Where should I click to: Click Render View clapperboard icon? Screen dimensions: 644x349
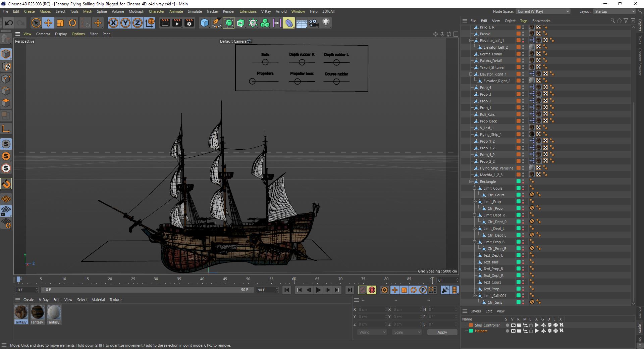coord(165,23)
